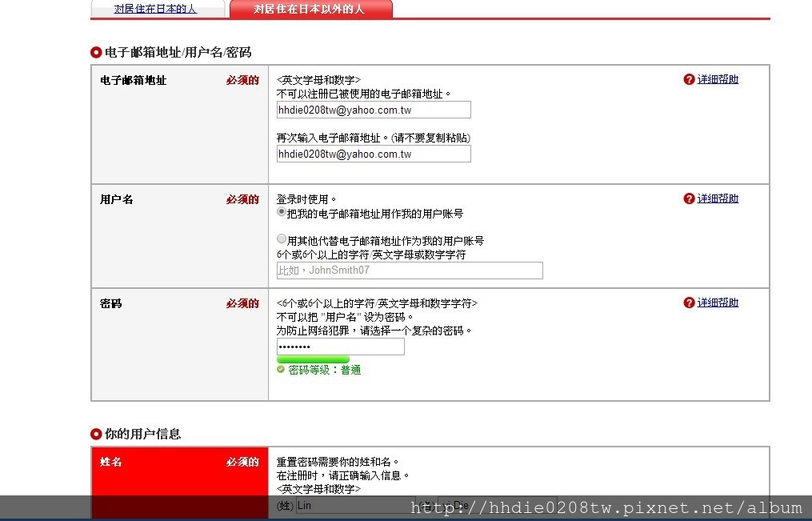Open the 详细帮助 link for email address
812x521 pixels.
point(718,79)
